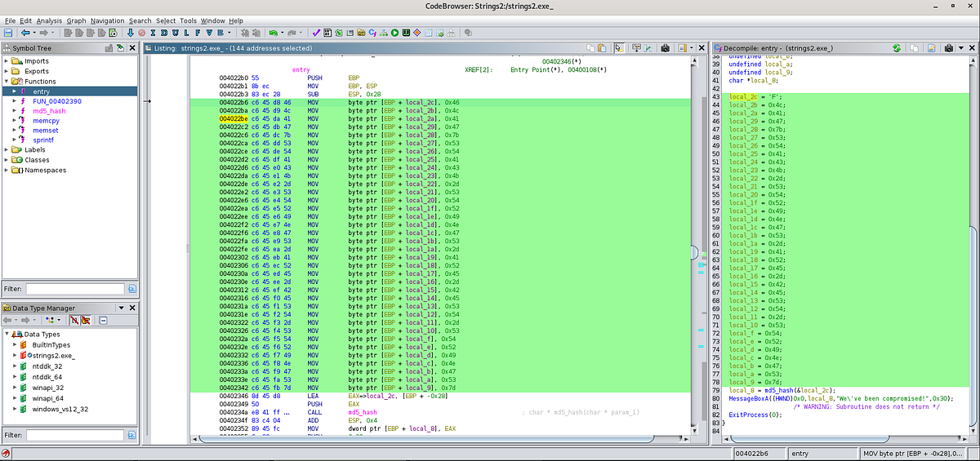Select FUN_00402390 in the Symbol Tree
Viewport: 980px width, 461px height.
coord(57,101)
